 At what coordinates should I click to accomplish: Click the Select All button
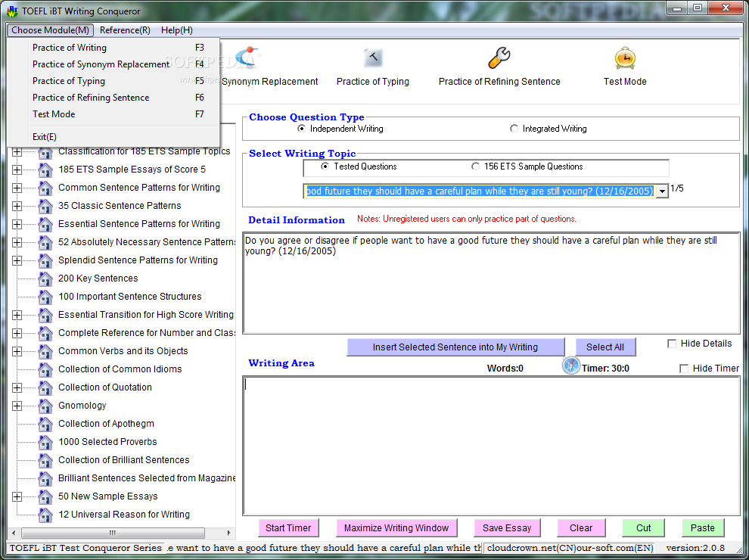coord(605,347)
